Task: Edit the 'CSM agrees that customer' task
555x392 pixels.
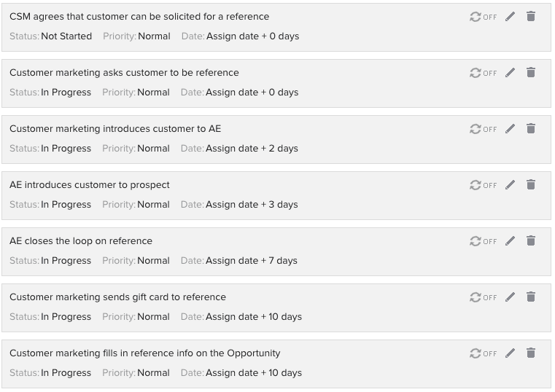Action: 510,17
